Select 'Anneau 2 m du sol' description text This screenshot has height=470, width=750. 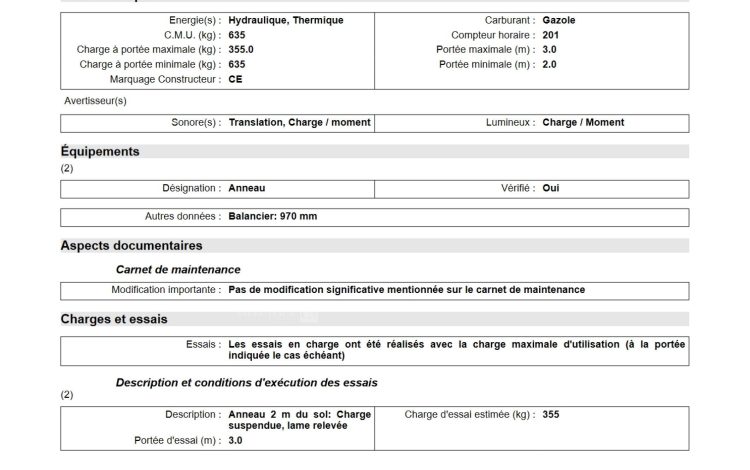299,420
